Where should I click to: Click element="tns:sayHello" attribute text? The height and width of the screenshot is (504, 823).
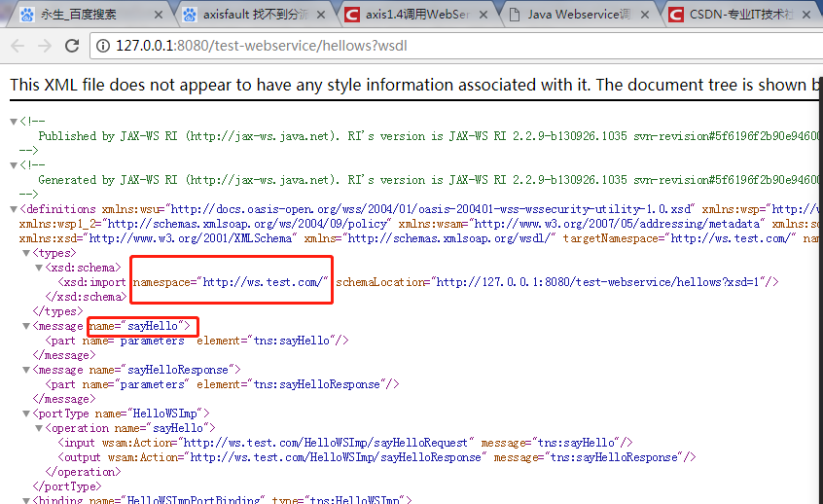pyautogui.click(x=267, y=341)
